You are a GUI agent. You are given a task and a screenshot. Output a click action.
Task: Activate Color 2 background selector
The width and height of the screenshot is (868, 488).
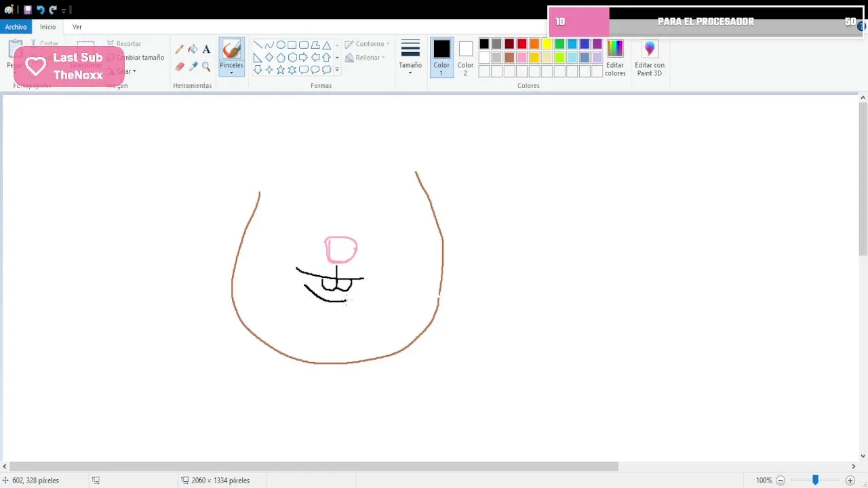click(x=465, y=57)
